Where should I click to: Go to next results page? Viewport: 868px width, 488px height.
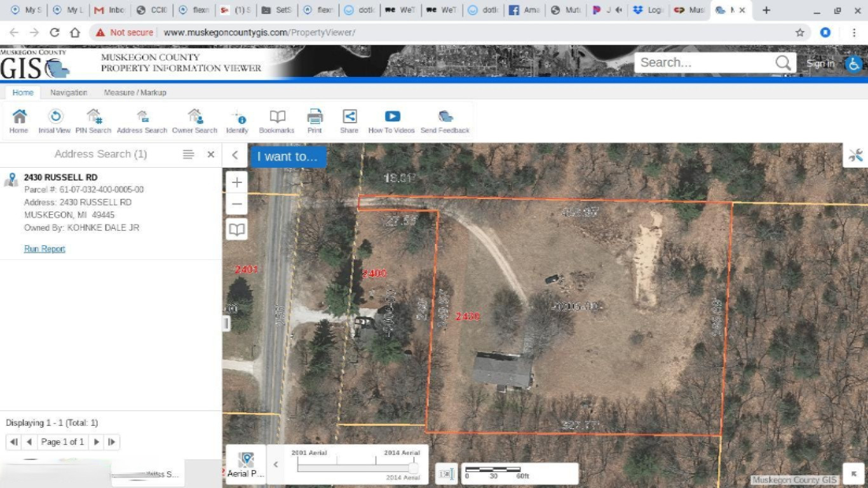96,442
